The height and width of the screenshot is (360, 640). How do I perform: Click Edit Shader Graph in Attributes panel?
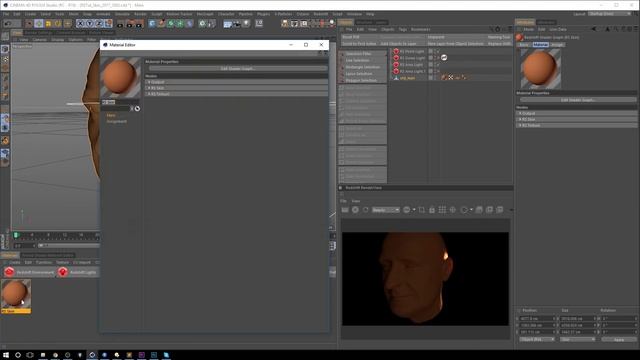tap(578, 100)
